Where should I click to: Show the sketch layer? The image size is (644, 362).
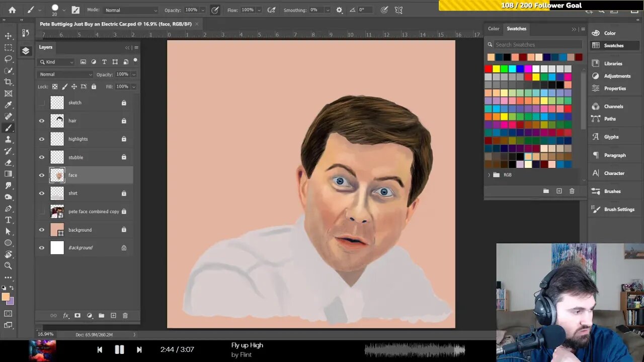pyautogui.click(x=42, y=103)
